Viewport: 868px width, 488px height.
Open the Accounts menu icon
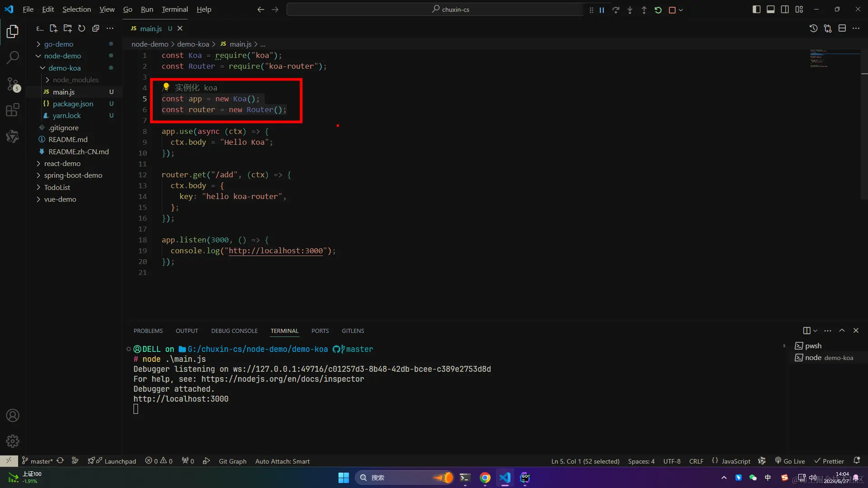[x=13, y=415]
